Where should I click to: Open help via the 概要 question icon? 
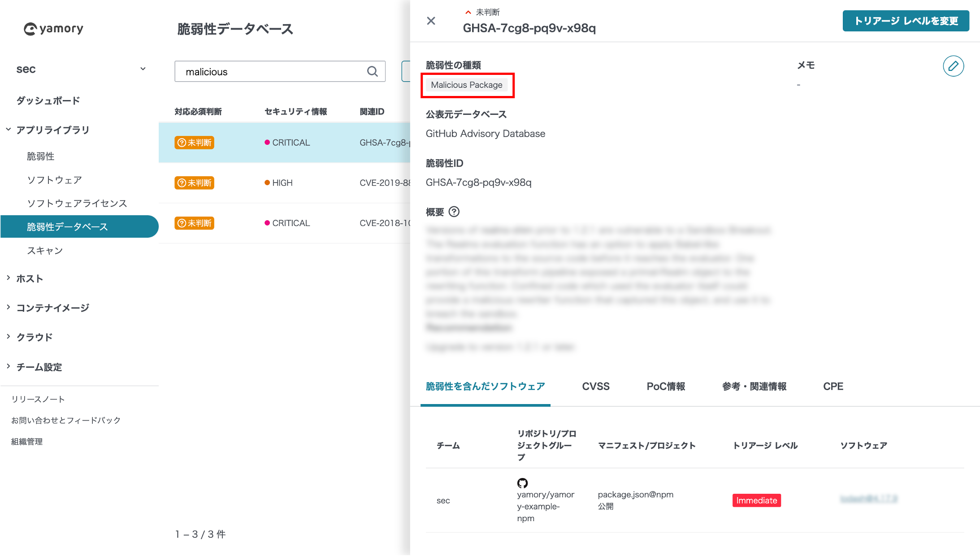(455, 212)
